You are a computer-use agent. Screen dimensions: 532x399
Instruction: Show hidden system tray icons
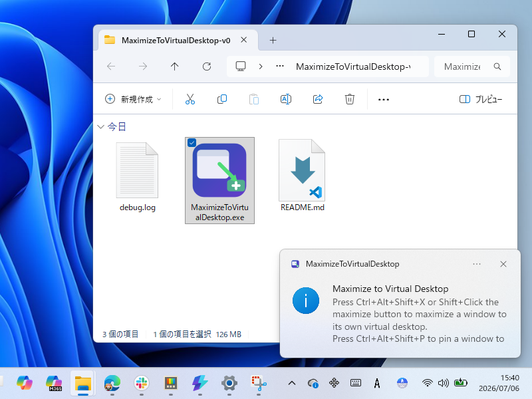coord(292,384)
